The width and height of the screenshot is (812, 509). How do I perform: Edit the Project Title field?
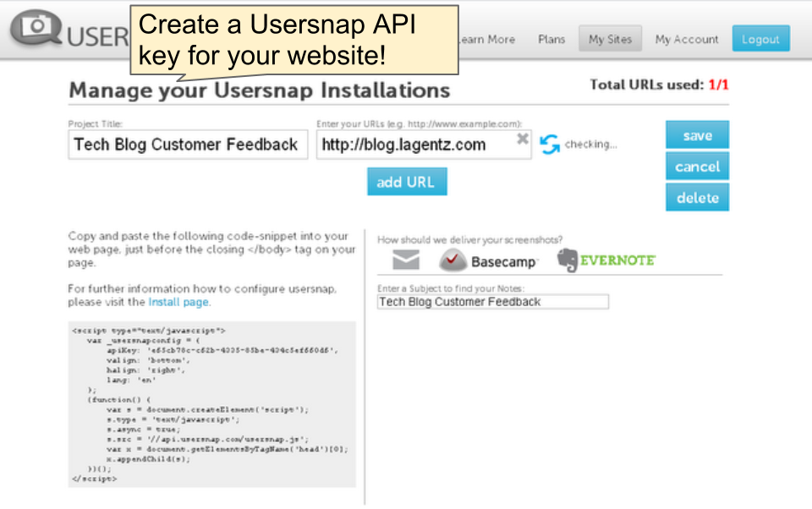pyautogui.click(x=188, y=145)
